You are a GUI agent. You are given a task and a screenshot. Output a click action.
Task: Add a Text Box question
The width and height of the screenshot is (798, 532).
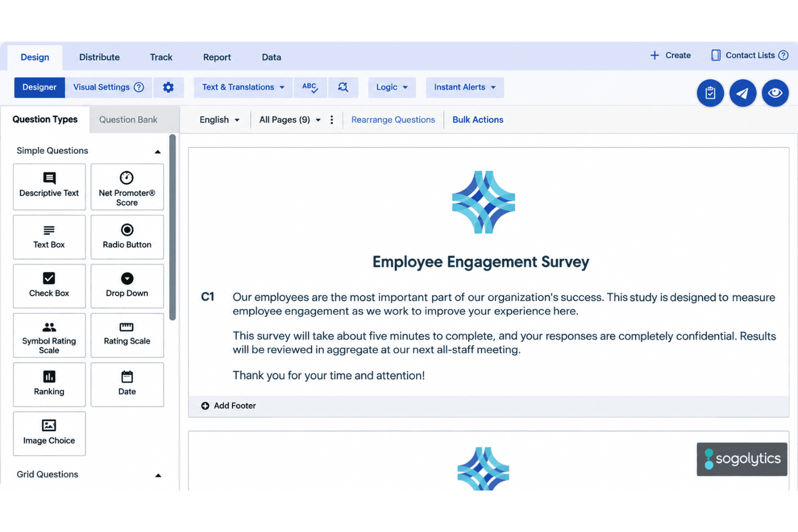click(49, 237)
